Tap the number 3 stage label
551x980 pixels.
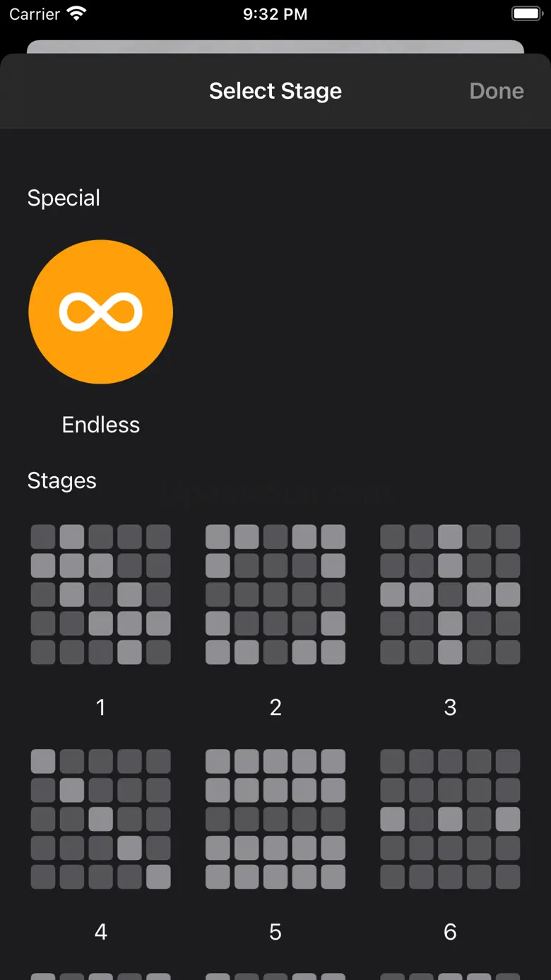click(450, 707)
